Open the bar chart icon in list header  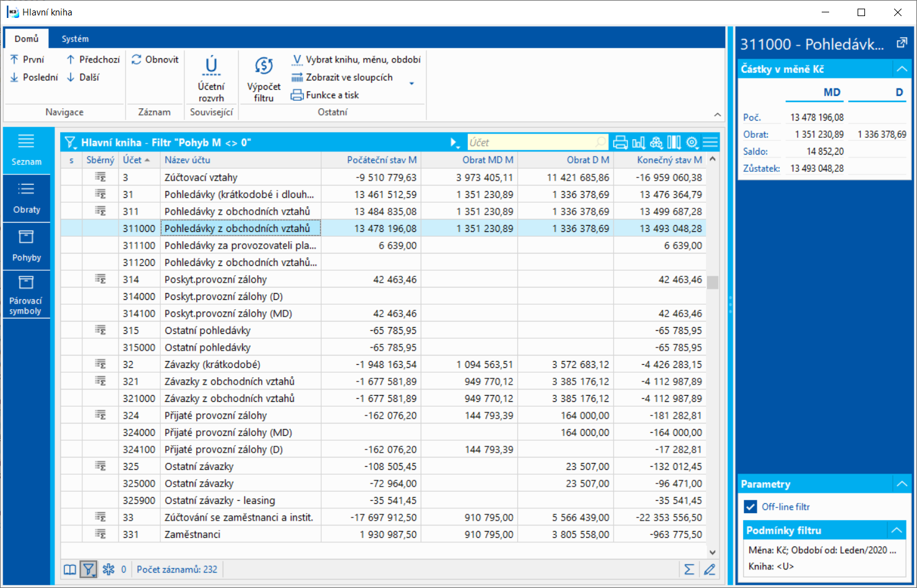[x=639, y=143]
